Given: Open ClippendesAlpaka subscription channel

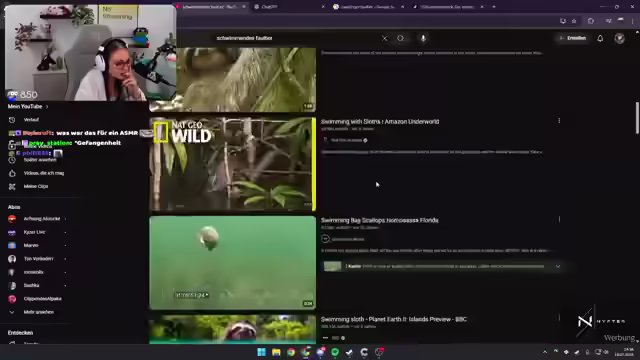Looking at the screenshot, I should click(42, 299).
